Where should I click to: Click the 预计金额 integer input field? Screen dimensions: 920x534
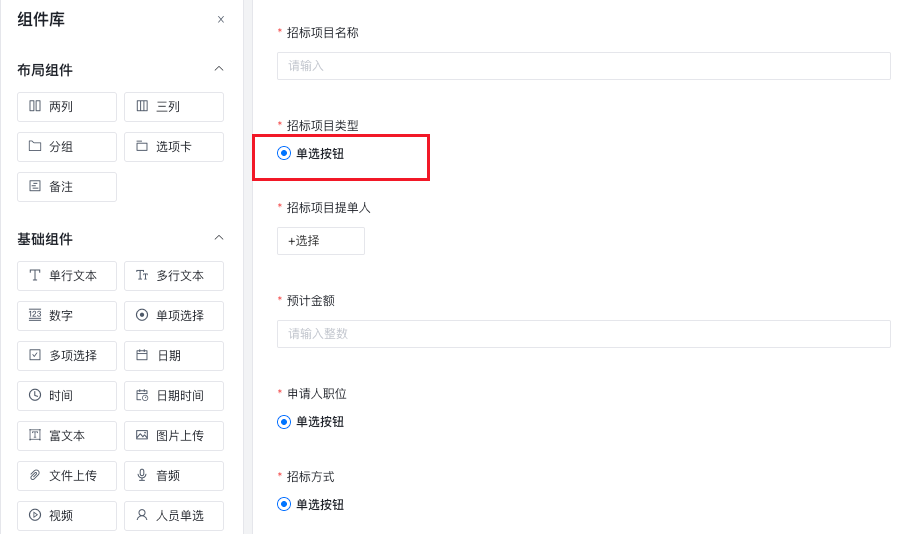583,334
